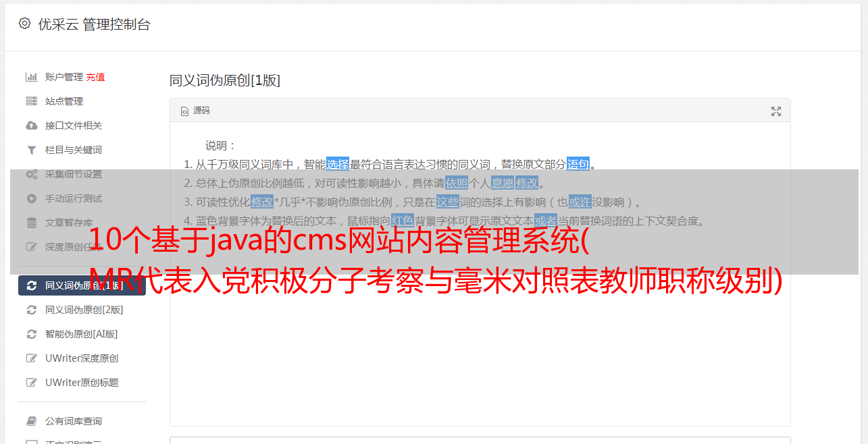Click the highlighted word 选择 in instructions
Viewport: 868px width, 444px height.
point(338,164)
